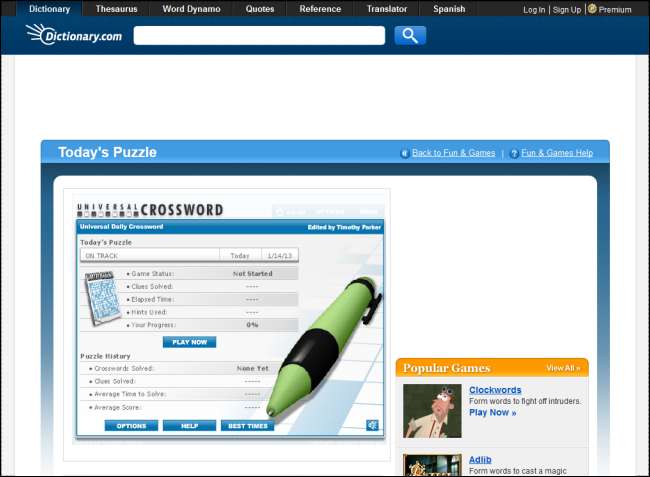650x477 pixels.
Task: Click the Edited by Timothy Parker text
Action: 344,227
